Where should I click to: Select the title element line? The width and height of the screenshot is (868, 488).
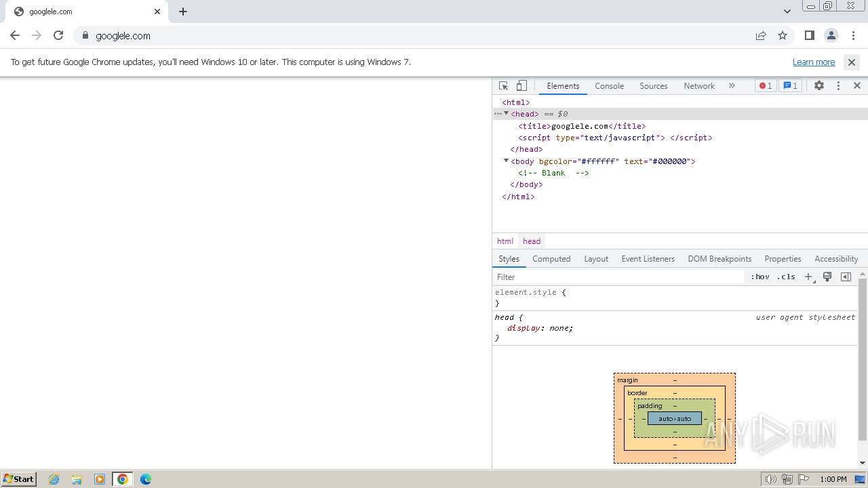582,126
